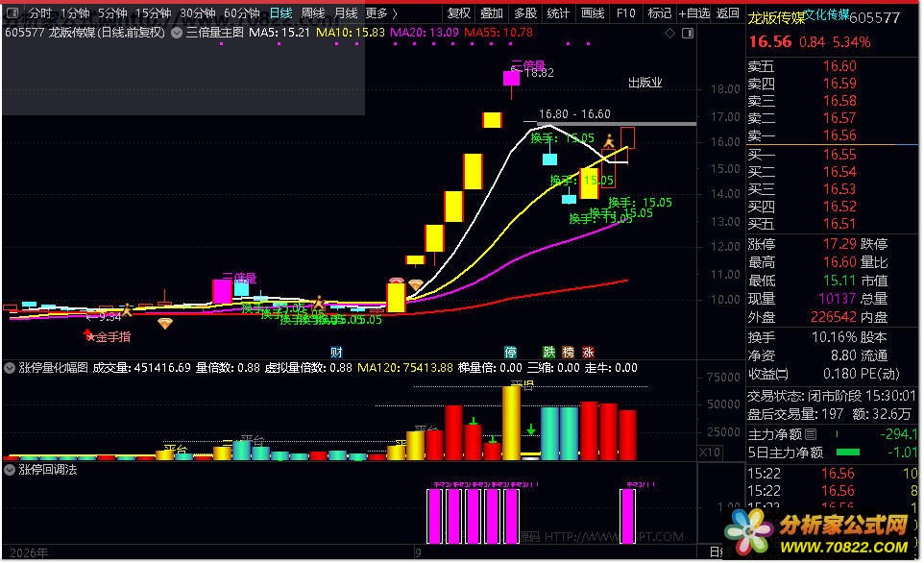Add stock with +自选 button
Viewport: 924px width, 563px height.
point(694,12)
